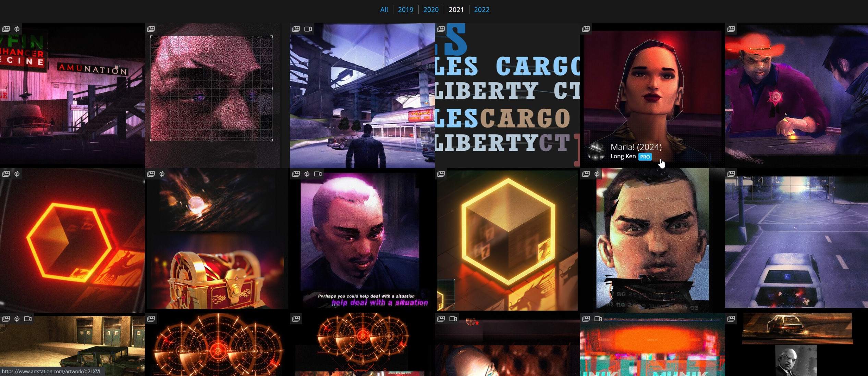Click the circular 3D-viewer icon on the Ammunation artwork
Image resolution: width=868 pixels, height=376 pixels.
click(17, 29)
